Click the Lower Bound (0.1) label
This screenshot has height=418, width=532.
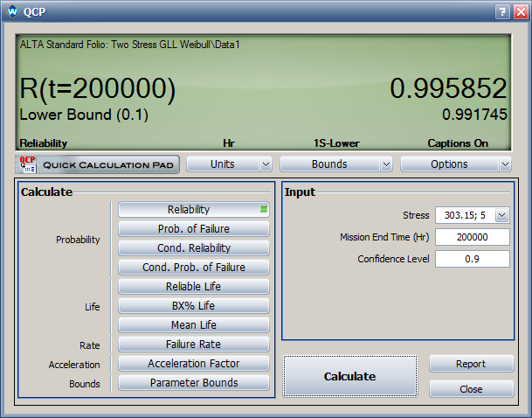pyautogui.click(x=84, y=115)
